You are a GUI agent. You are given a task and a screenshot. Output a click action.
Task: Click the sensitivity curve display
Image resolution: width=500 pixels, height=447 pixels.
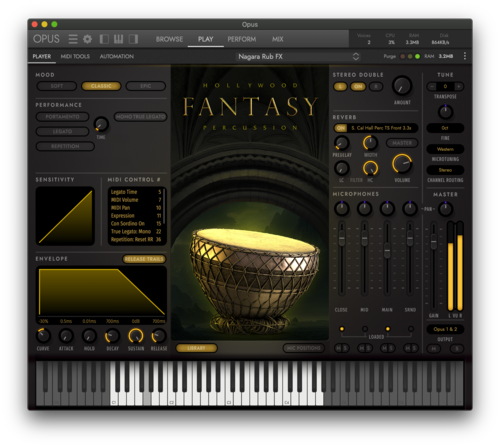[x=65, y=216]
